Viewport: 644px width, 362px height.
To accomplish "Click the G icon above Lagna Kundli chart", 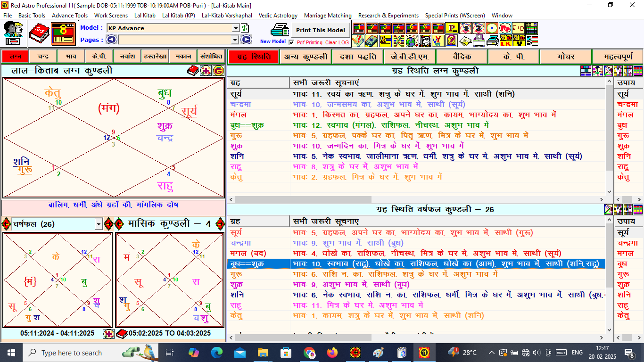I will [x=218, y=71].
